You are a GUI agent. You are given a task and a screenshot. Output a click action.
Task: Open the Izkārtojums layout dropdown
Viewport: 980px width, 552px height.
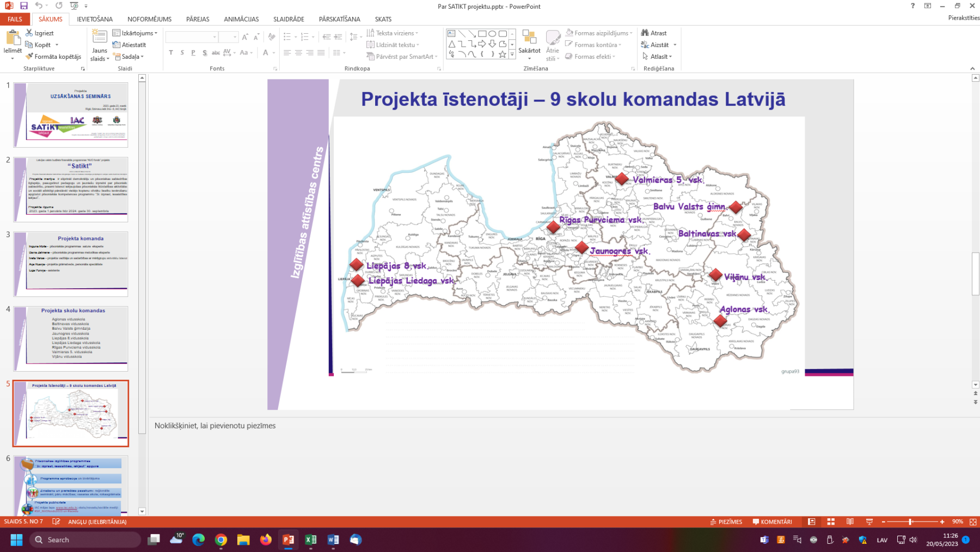pyautogui.click(x=135, y=33)
